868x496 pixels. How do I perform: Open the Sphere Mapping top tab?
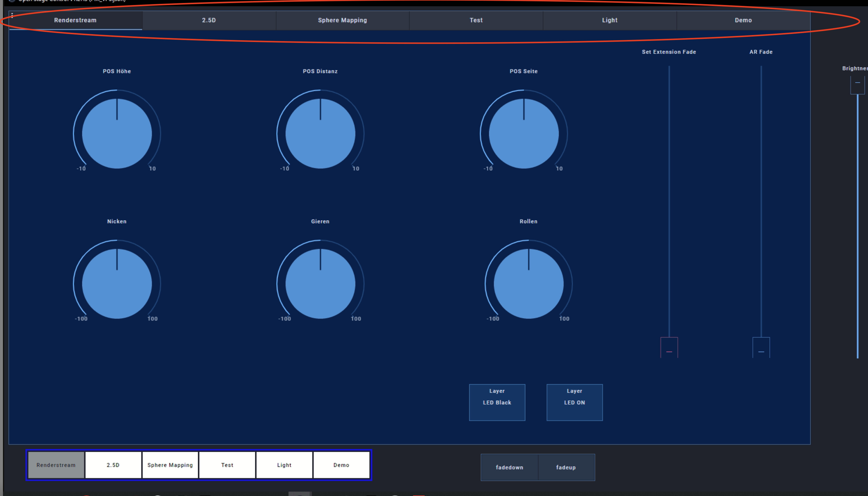[342, 20]
